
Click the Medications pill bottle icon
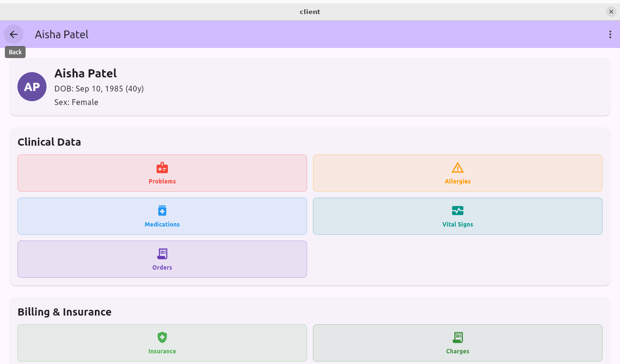(x=162, y=211)
